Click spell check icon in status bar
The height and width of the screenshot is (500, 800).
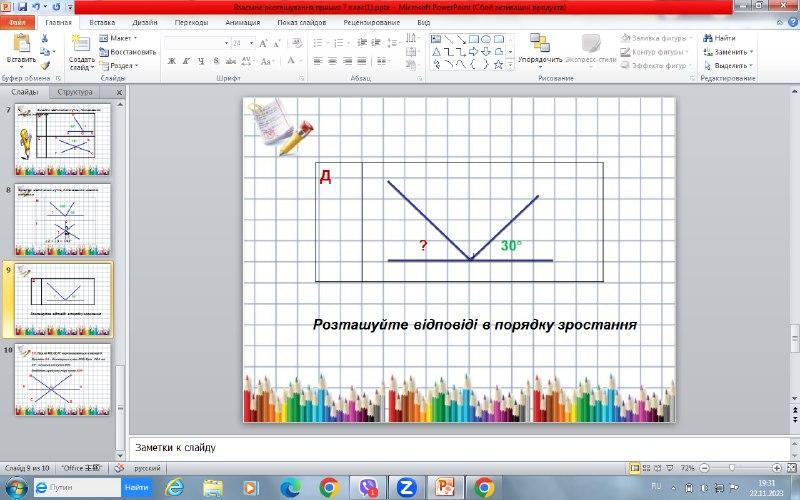coord(119,468)
